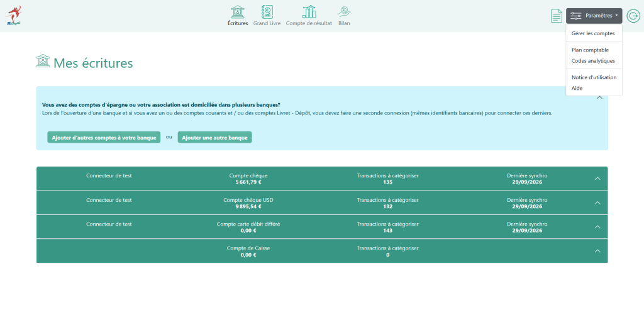Click the association logo at top left
The width and height of the screenshot is (644, 320).
pyautogui.click(x=14, y=16)
